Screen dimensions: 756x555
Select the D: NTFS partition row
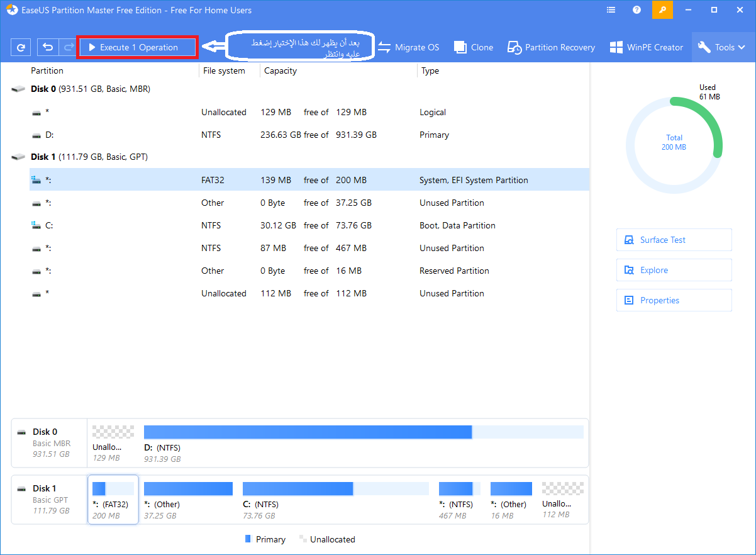pos(309,135)
